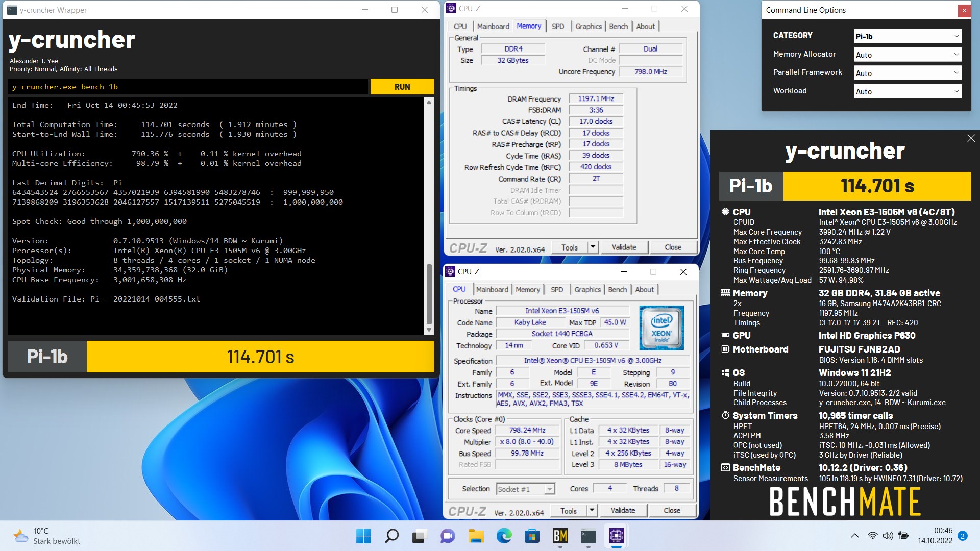Show hidden system tray icons
Viewport: 980px width, 551px height.
pos(854,536)
